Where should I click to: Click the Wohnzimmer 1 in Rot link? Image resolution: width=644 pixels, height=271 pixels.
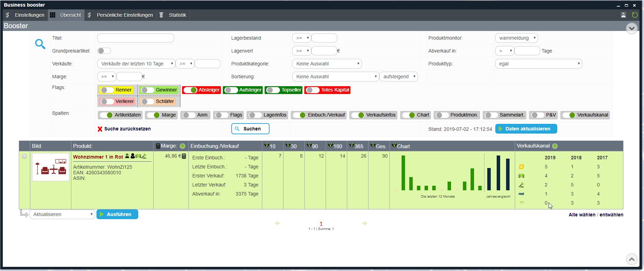pyautogui.click(x=98, y=157)
